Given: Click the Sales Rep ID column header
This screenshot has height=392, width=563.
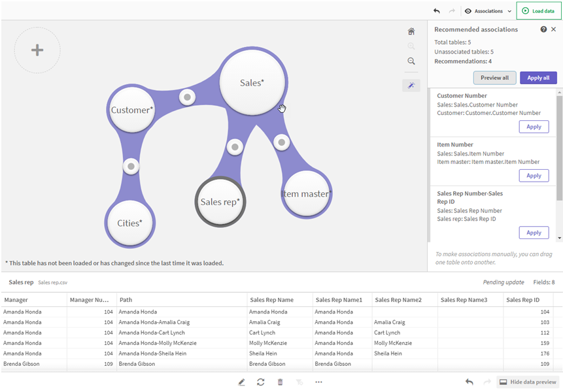Looking at the screenshot, I should pos(528,300).
